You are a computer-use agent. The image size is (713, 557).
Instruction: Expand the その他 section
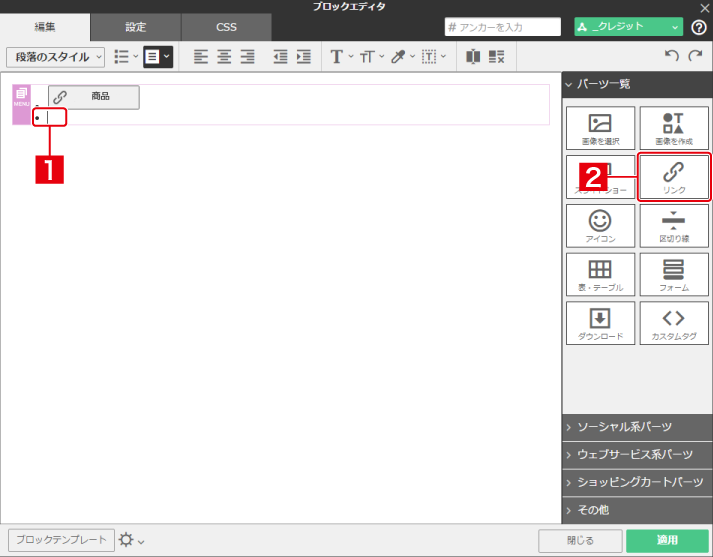click(x=637, y=510)
